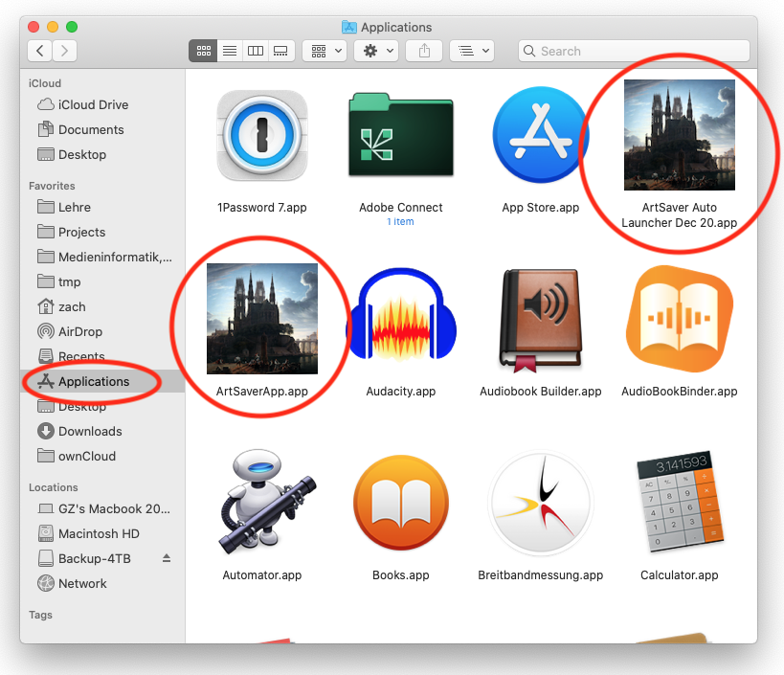This screenshot has height=675, width=784.
Task: Select the Audiobook Builder app icon
Action: click(x=541, y=320)
